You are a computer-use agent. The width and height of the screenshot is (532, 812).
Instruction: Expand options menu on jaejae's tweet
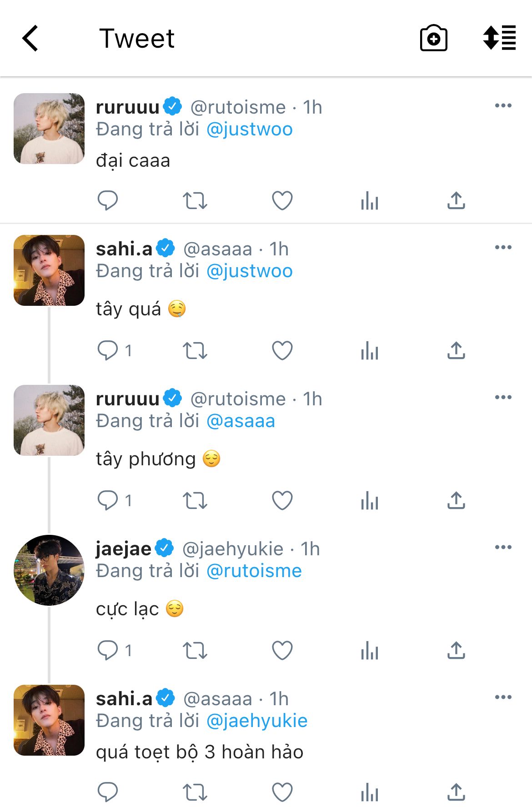(503, 548)
